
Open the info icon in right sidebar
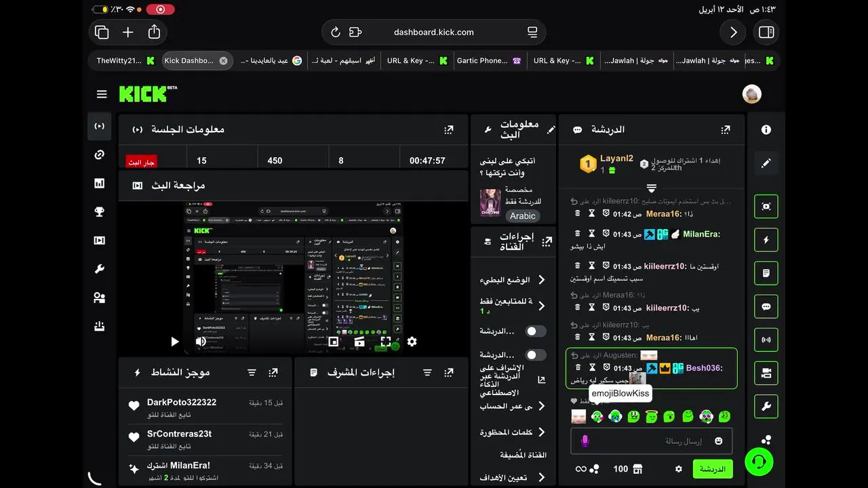point(766,129)
